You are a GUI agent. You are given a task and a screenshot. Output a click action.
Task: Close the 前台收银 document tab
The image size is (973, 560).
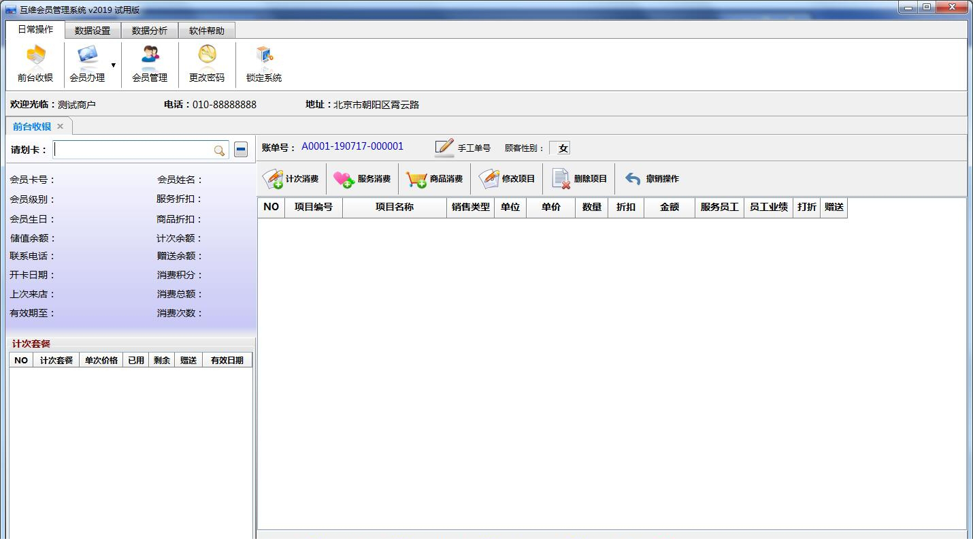point(60,126)
